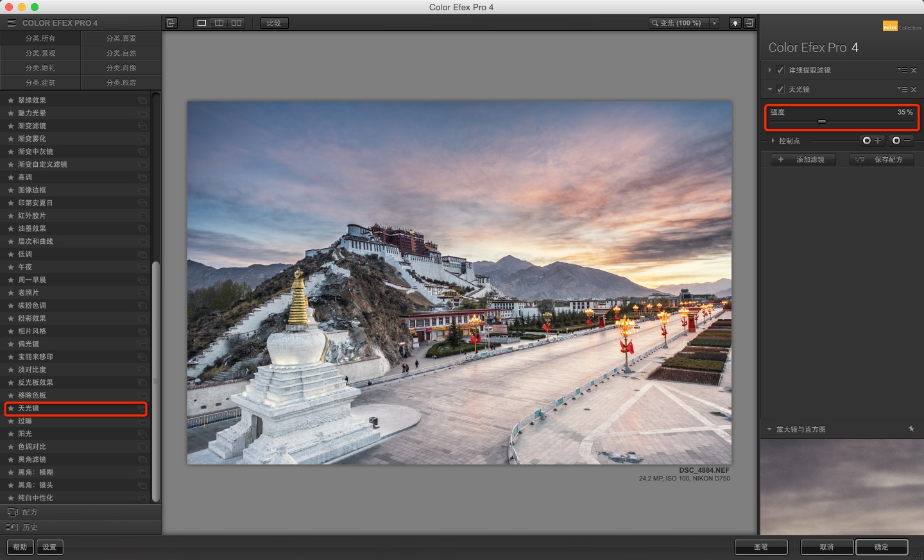Hide the left filter panel icon

(x=171, y=23)
